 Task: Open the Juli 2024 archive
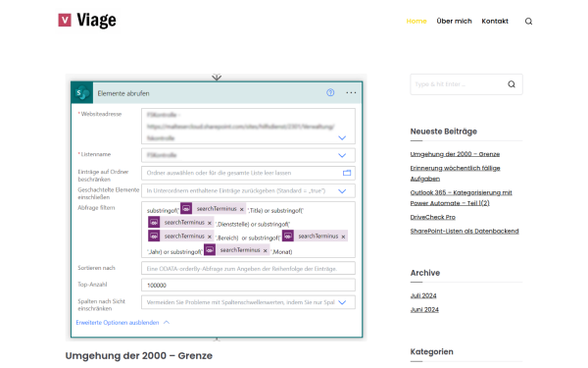423,296
